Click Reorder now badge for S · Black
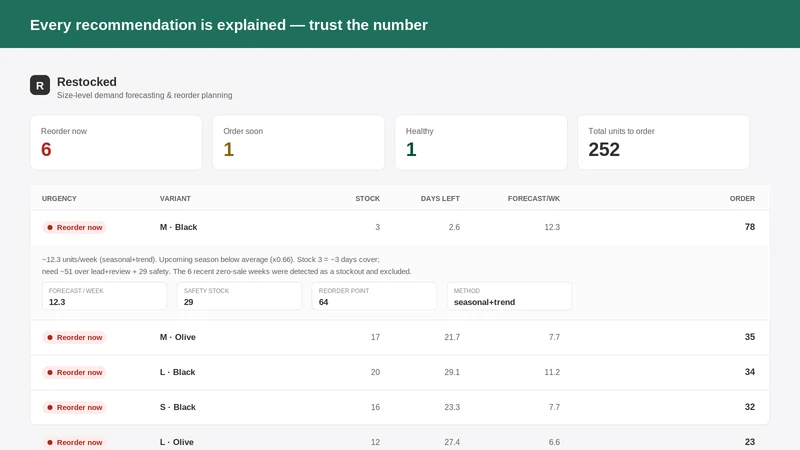This screenshot has height=450, width=800. tap(74, 407)
